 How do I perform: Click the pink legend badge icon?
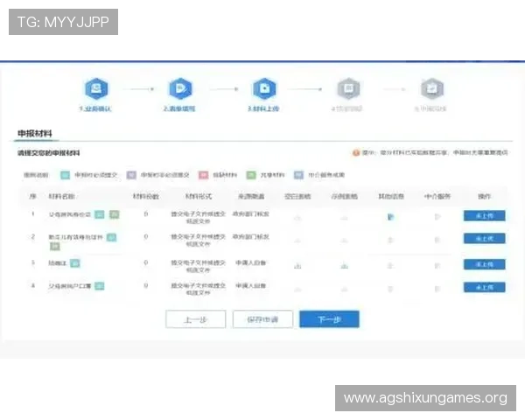(x=203, y=175)
